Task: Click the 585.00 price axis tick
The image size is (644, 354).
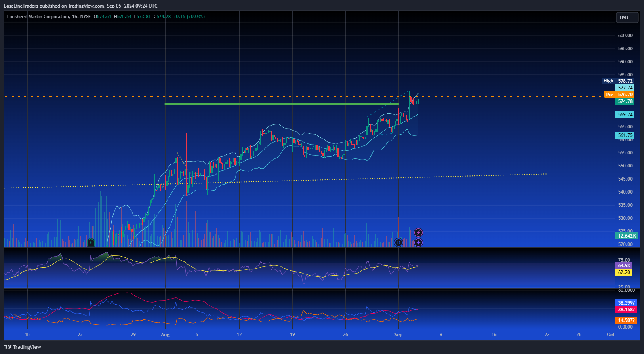Action: 625,75
